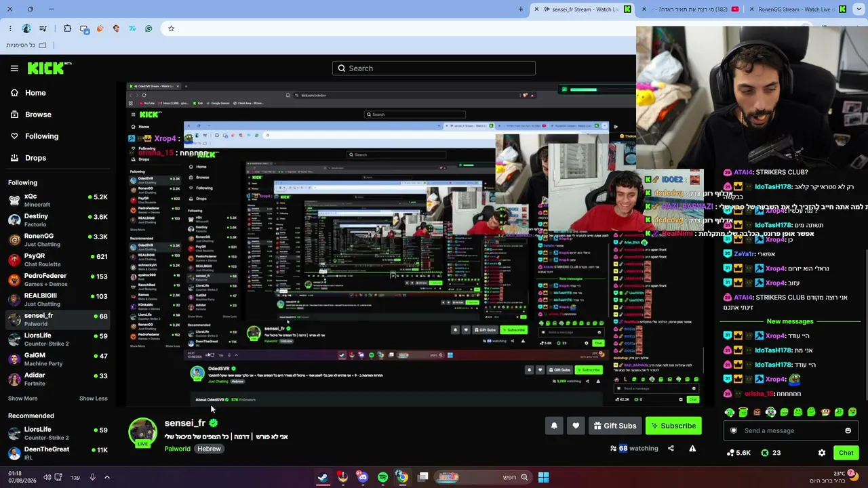Open Discord from the taskbar
The height and width of the screenshot is (488, 868).
click(363, 477)
